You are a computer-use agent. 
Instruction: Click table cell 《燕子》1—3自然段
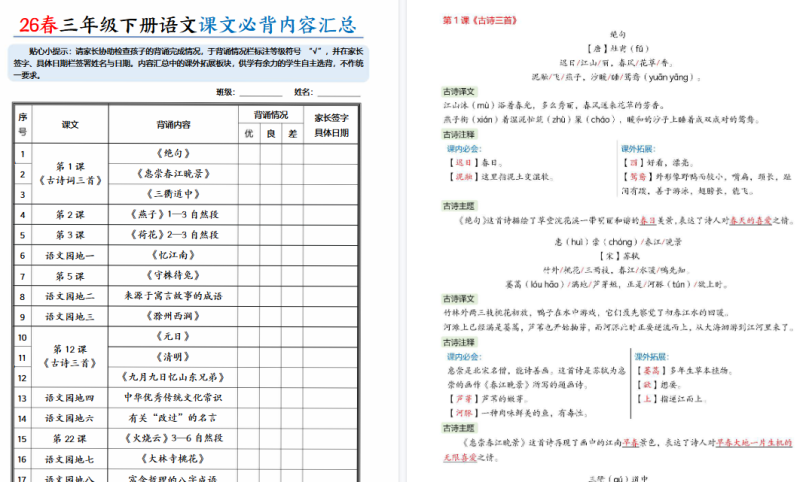[x=173, y=215]
